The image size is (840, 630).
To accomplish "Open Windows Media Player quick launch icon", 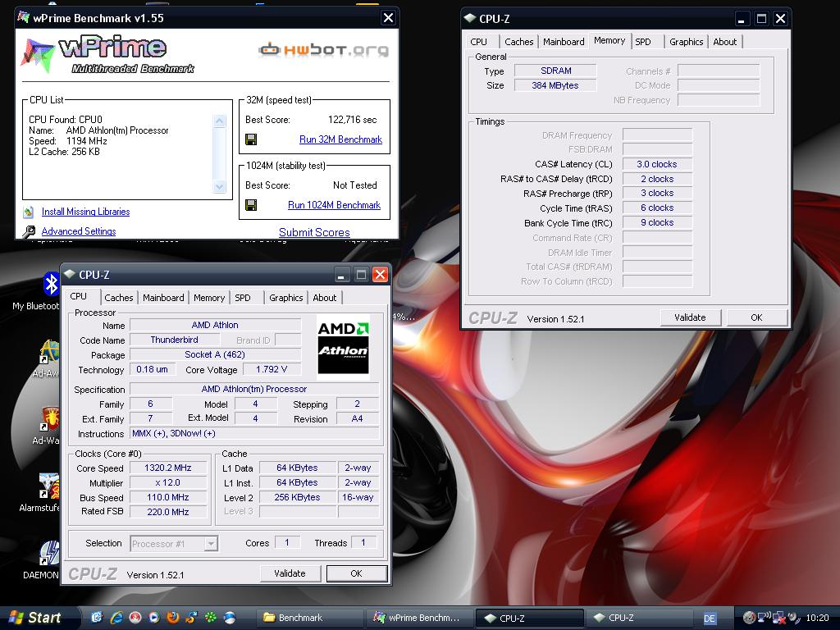I will [x=153, y=618].
